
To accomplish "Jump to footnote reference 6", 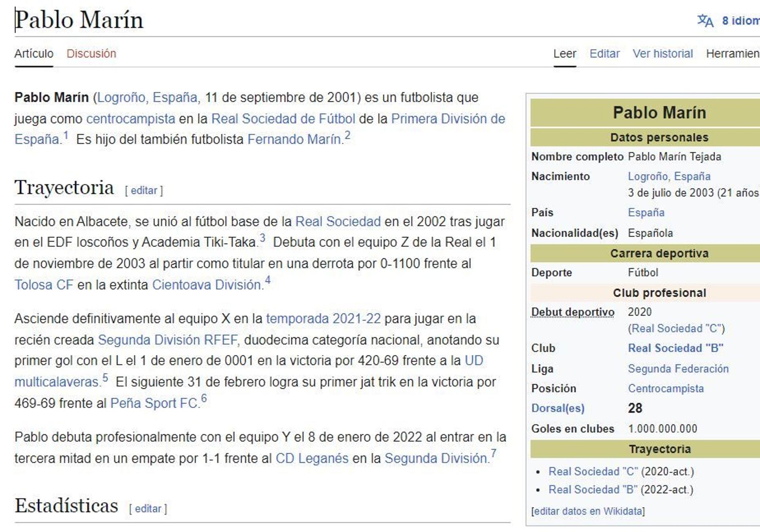I will (203, 399).
